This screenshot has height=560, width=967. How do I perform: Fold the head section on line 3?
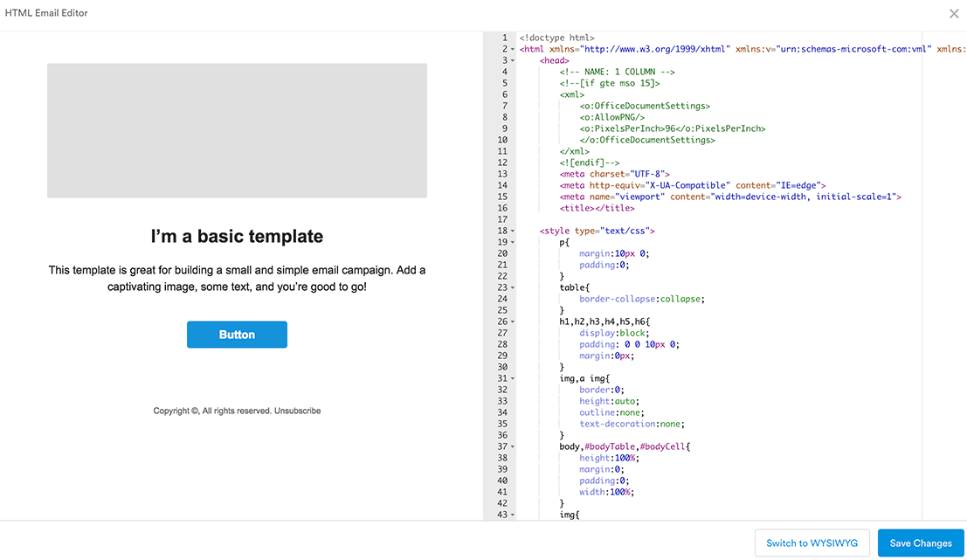pos(513,61)
